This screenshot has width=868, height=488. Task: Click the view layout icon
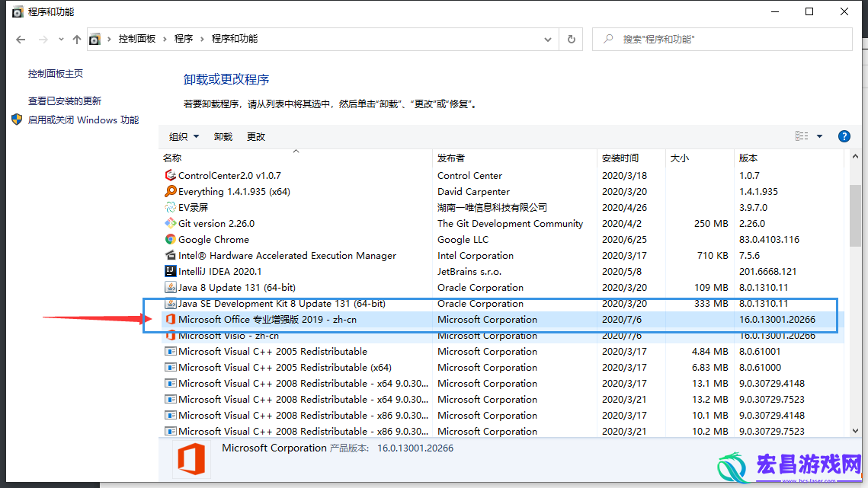point(802,136)
